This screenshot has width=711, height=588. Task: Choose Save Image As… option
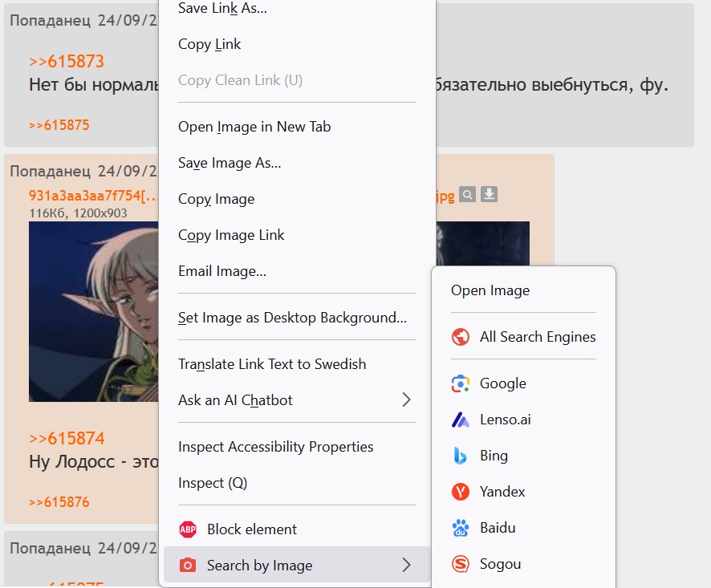coord(297,163)
